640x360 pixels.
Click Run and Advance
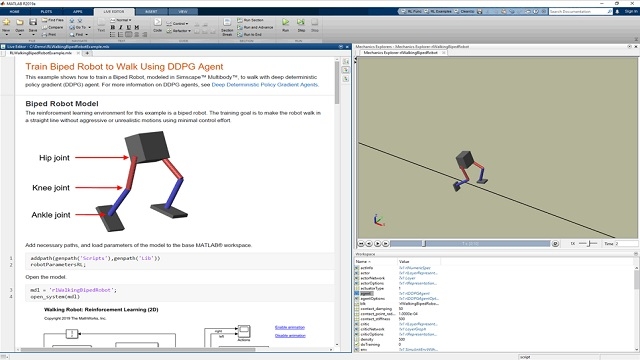tap(255, 27)
